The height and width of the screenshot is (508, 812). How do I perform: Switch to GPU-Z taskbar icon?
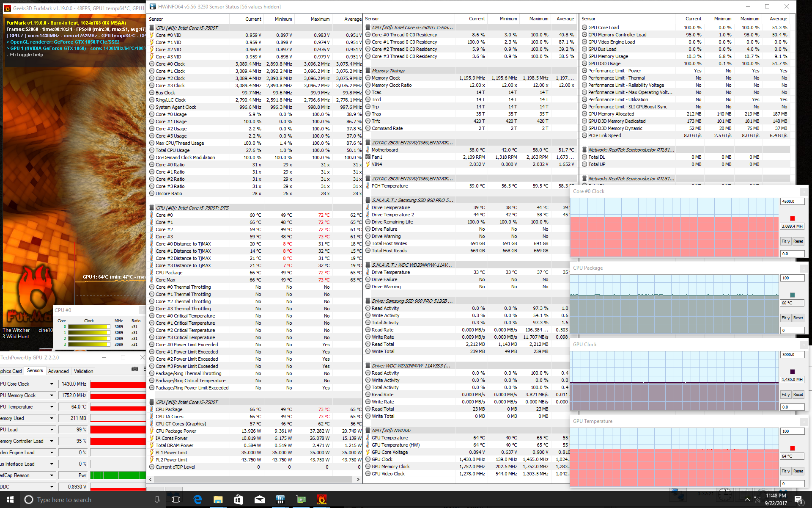[301, 500]
